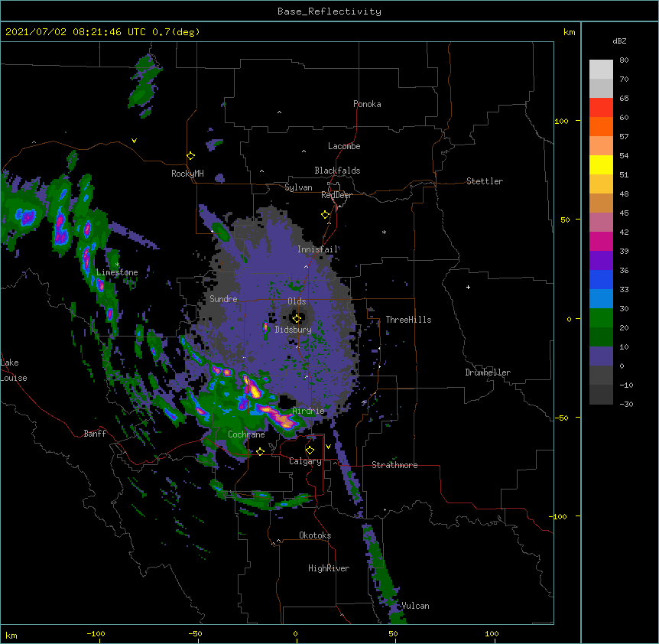This screenshot has width=659, height=644.
Task: Click the Calgary city label
Action: tap(305, 461)
